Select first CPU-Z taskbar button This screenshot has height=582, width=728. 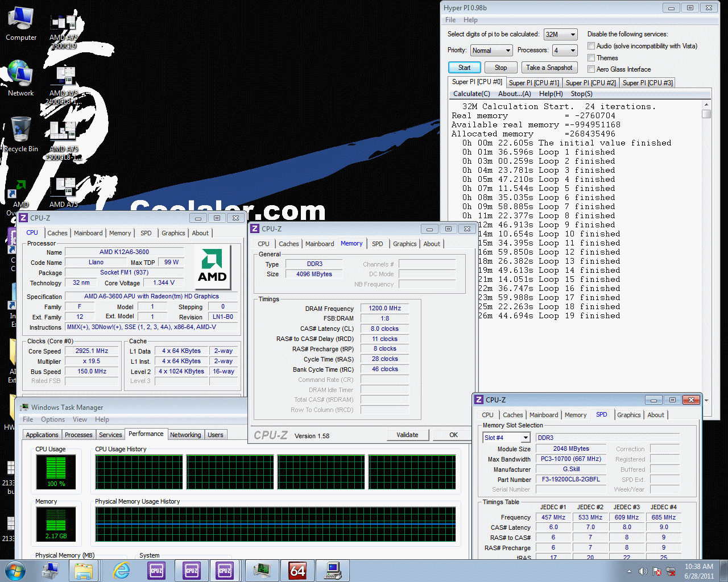click(156, 571)
